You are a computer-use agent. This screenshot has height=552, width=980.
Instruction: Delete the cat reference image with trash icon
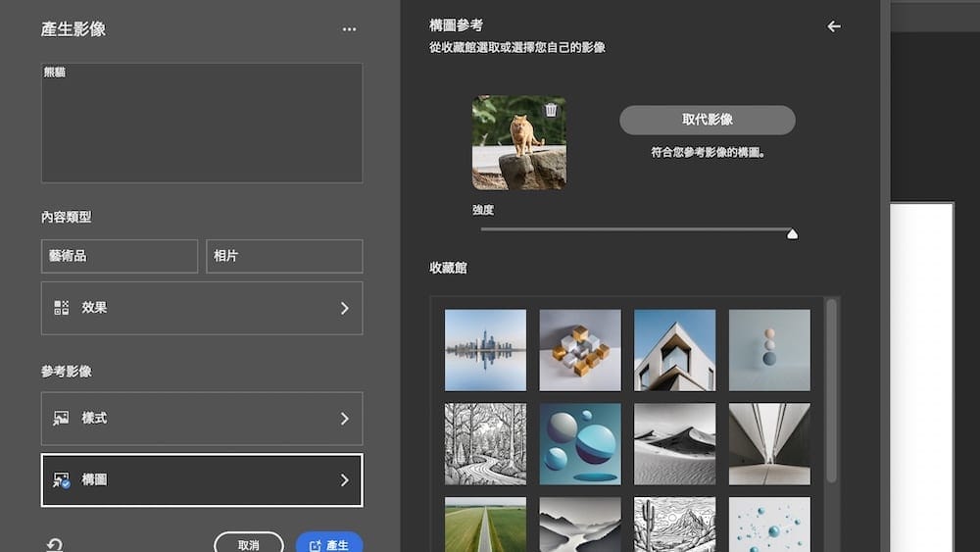click(x=551, y=110)
